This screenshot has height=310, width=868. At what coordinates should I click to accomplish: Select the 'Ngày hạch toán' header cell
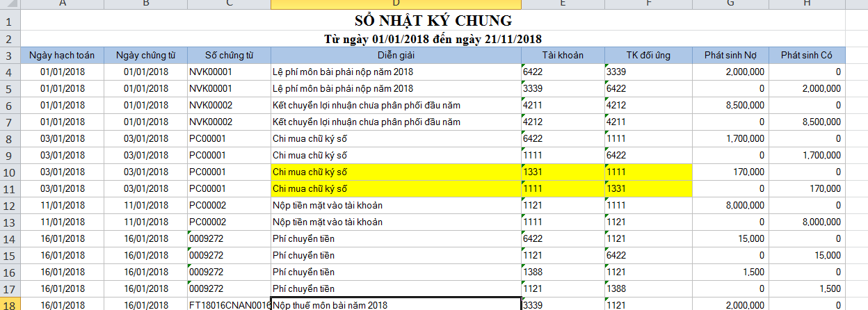pyautogui.click(x=63, y=55)
